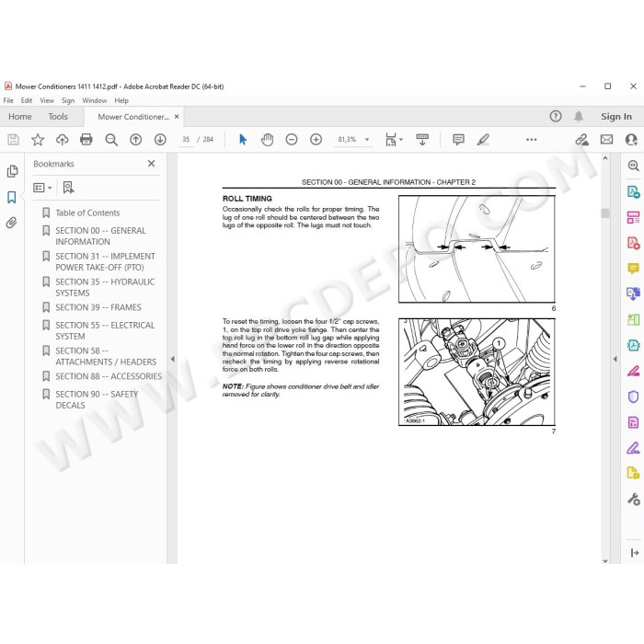Screen dimensions: 644x644
Task: Select the Hand pan tool
Action: (267, 140)
